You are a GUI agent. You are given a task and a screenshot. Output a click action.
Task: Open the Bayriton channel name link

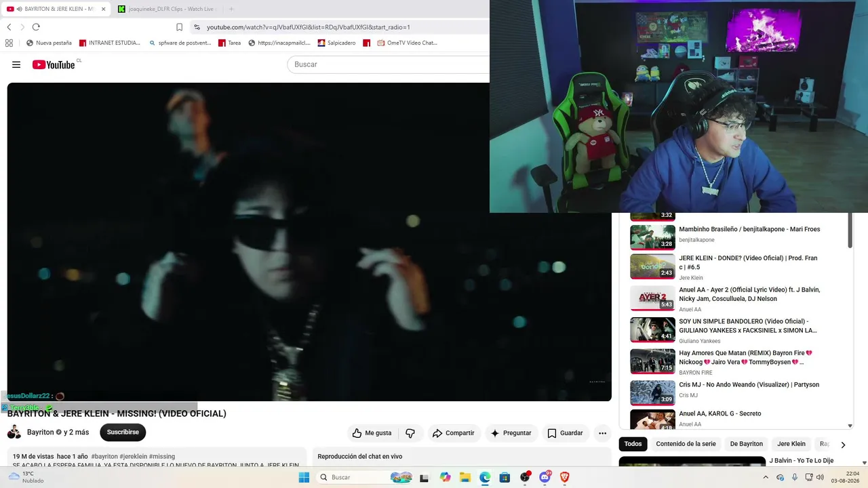[40, 432]
